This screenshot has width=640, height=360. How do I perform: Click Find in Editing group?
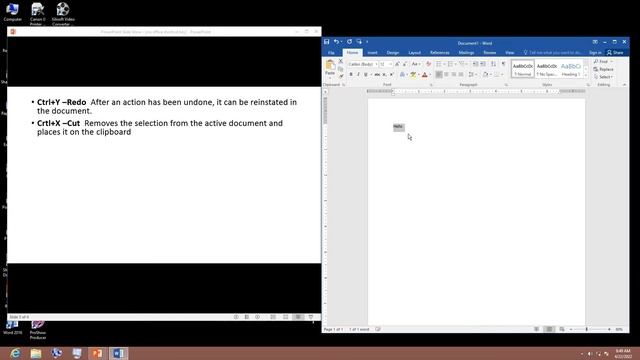[x=603, y=61]
